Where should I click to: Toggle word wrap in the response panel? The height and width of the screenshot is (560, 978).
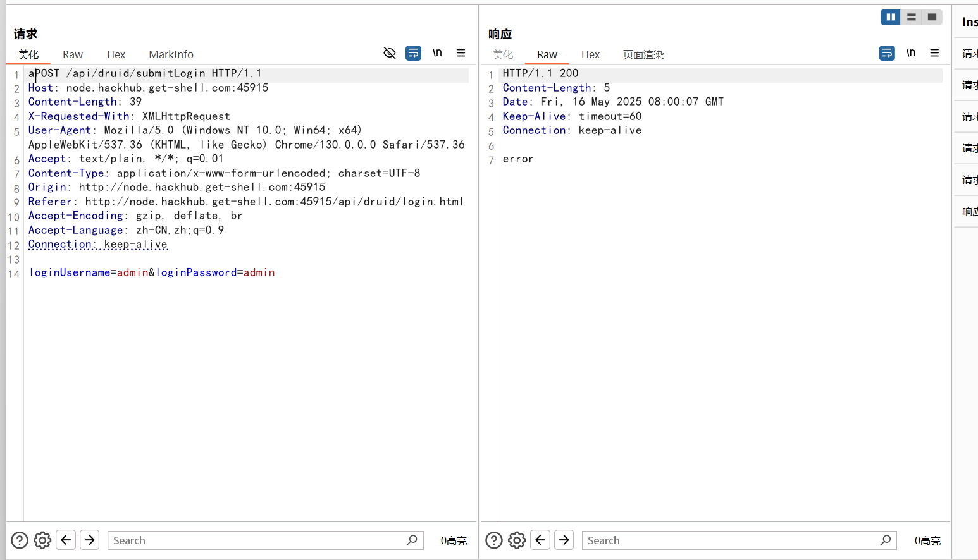[887, 53]
